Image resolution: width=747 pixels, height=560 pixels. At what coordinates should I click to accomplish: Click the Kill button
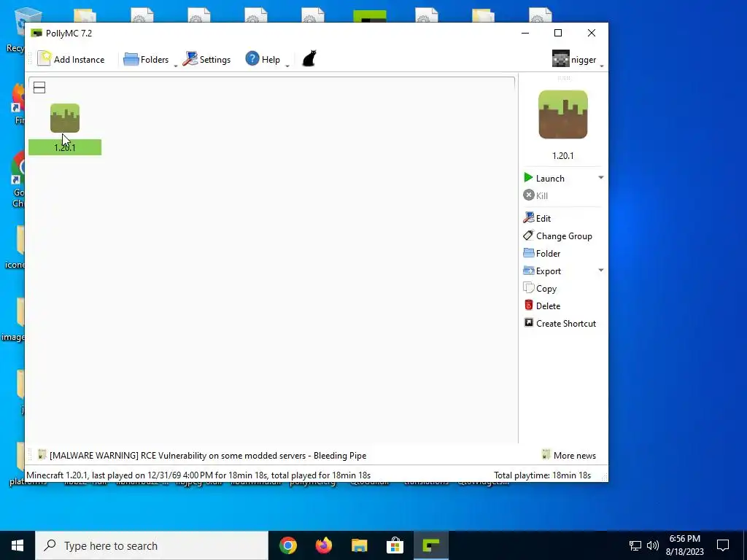tap(535, 195)
